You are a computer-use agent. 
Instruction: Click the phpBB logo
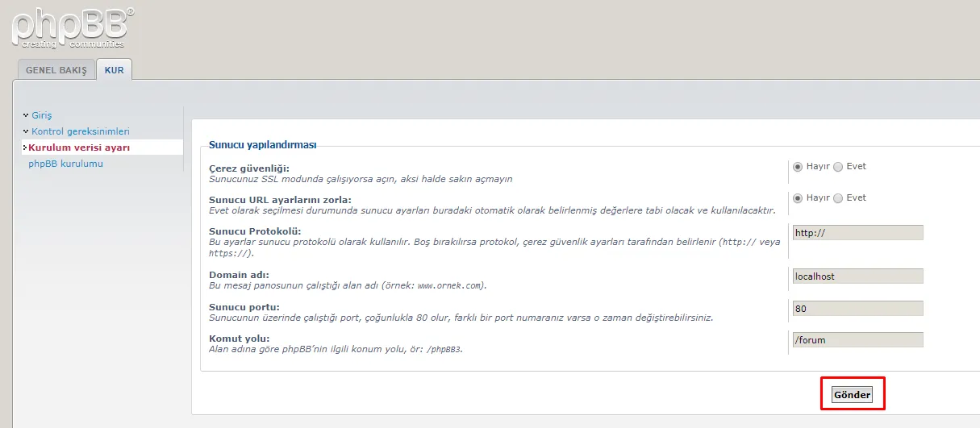point(73,27)
